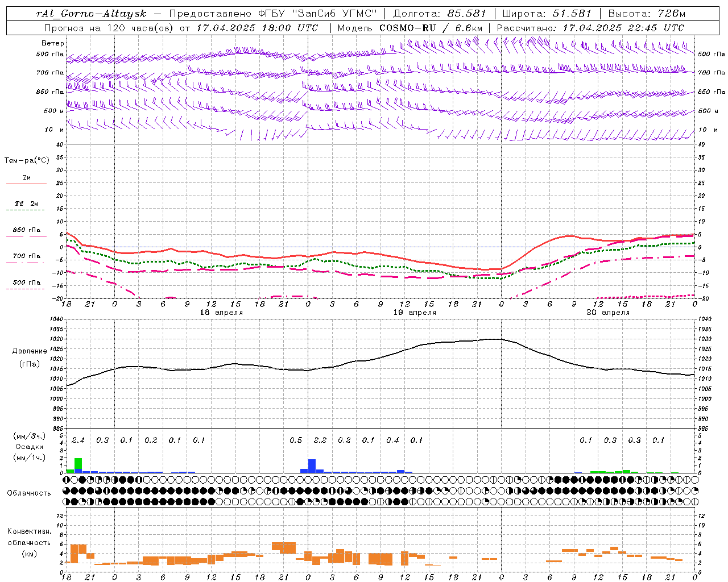
Task: Click the Высота: 726м header field
Action: [x=647, y=14]
